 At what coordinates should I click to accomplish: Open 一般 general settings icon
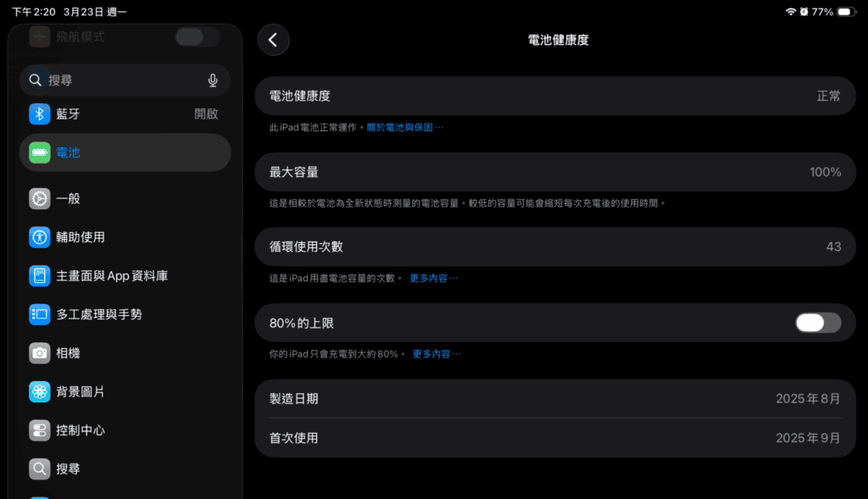(x=39, y=198)
